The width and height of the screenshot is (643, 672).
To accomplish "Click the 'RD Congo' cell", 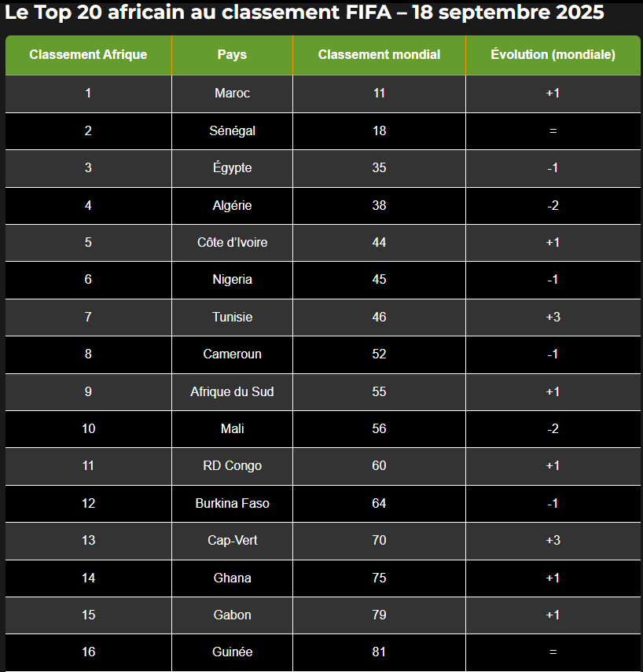I will [232, 466].
